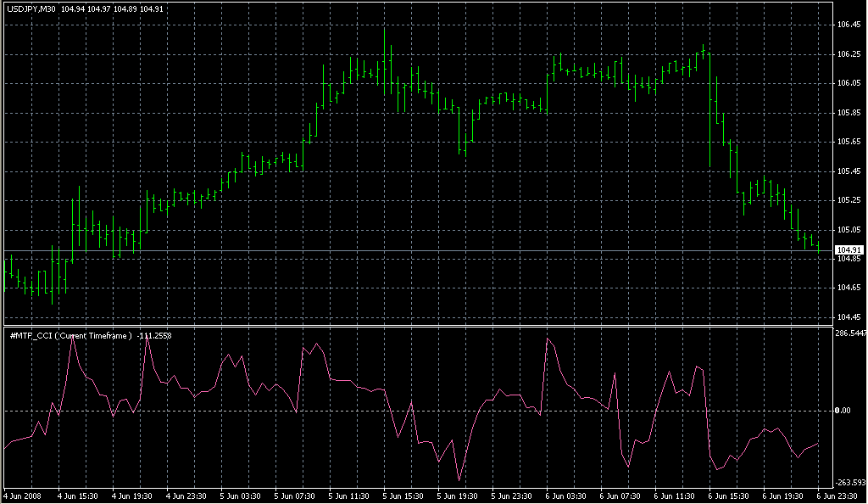
Task: Click the 6 Jun 03:30 time label
Action: (565, 496)
